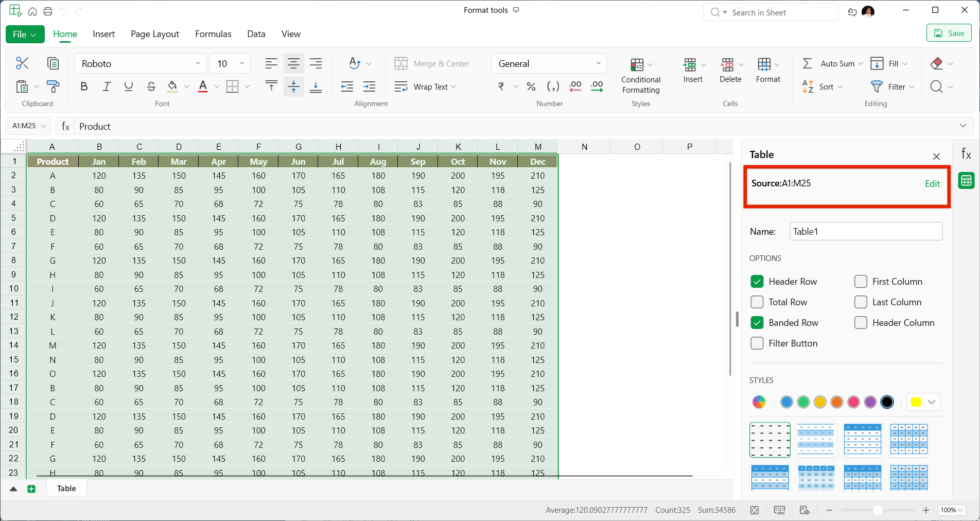Click the percent style icon
Viewport: 980px width, 521px height.
click(531, 86)
